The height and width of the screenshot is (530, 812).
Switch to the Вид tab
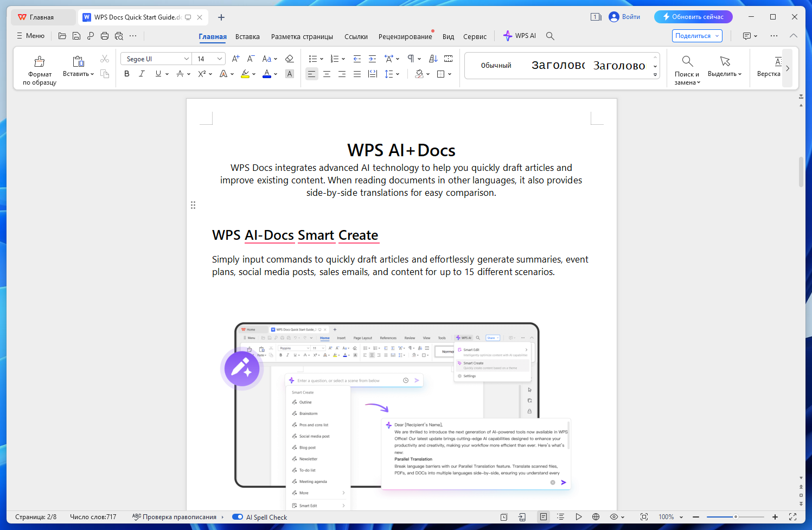pos(448,36)
